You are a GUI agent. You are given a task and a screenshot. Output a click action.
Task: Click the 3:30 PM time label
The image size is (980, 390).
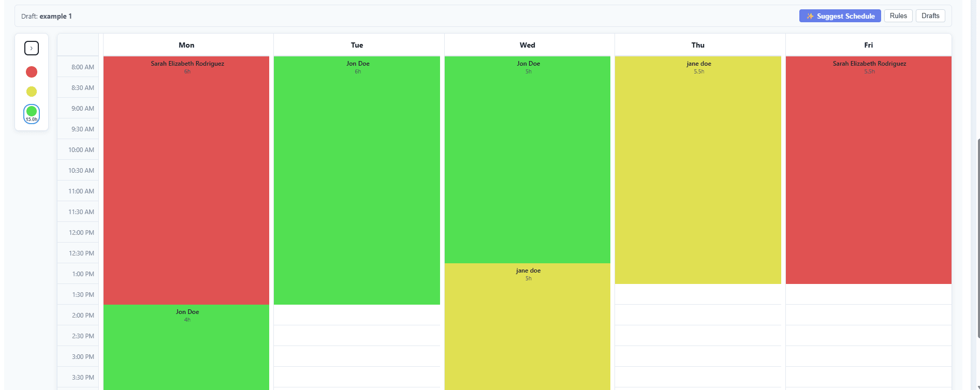click(x=83, y=378)
